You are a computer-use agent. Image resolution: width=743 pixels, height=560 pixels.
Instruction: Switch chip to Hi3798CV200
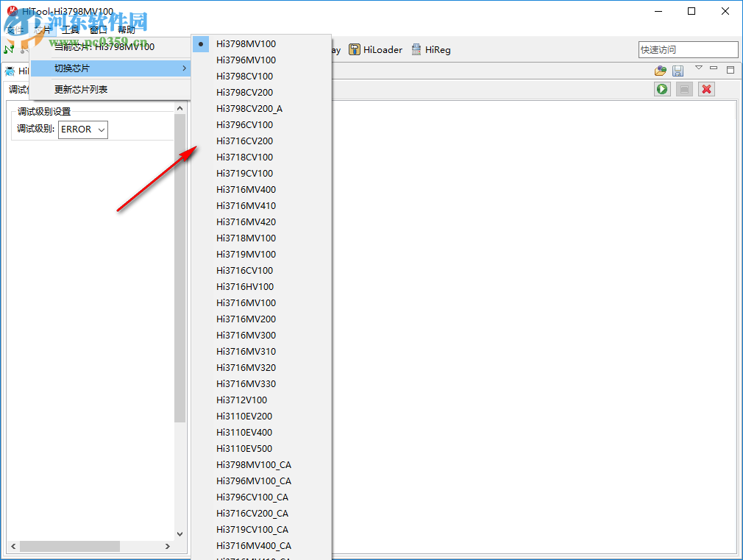click(x=261, y=93)
